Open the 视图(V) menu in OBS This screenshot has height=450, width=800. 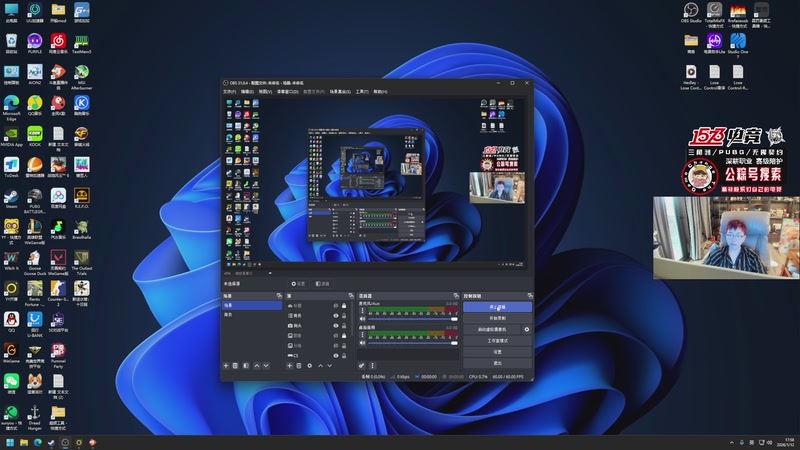(265, 92)
